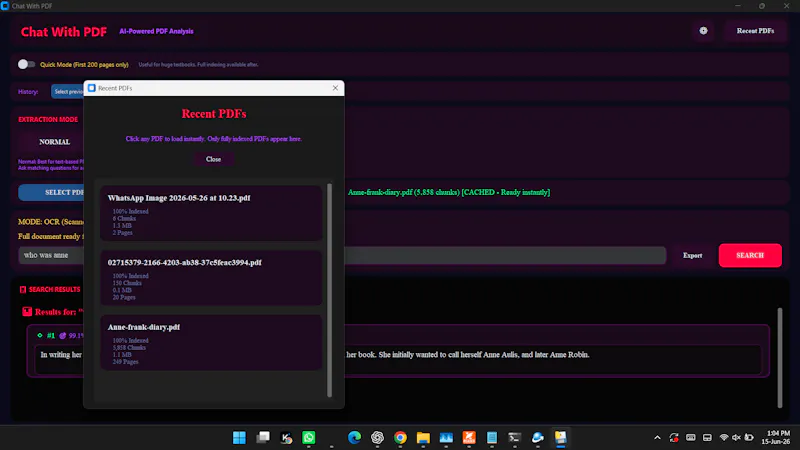Open the History select previous dropdown

pyautogui.click(x=68, y=91)
